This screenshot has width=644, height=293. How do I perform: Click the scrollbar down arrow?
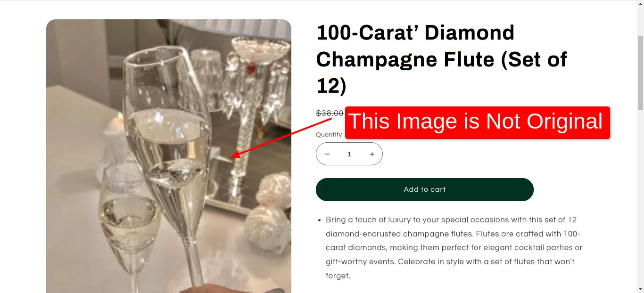pyautogui.click(x=640, y=289)
